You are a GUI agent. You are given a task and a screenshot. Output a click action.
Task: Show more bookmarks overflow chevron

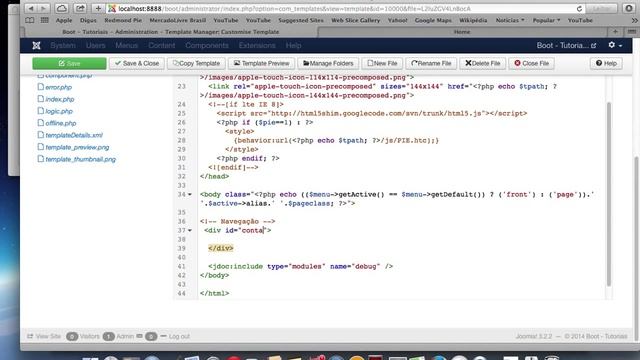tap(634, 20)
